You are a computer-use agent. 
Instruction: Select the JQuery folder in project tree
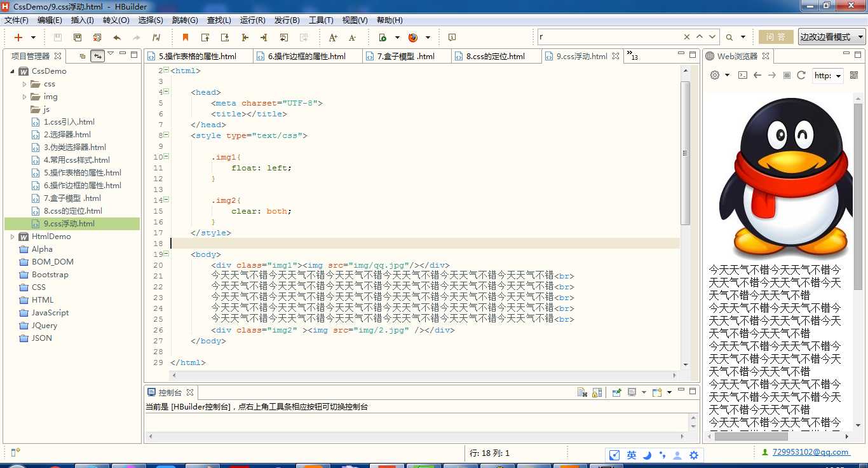pos(44,326)
